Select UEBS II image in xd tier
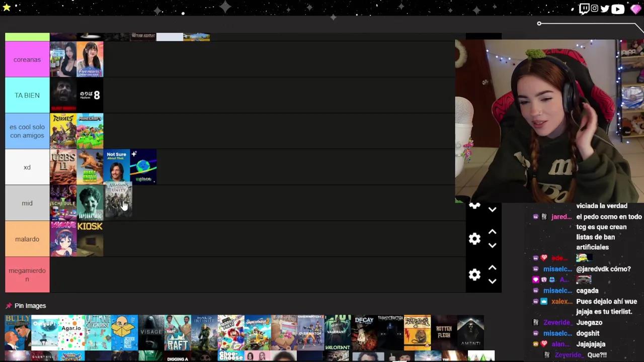This screenshot has width=644, height=362. click(x=63, y=167)
